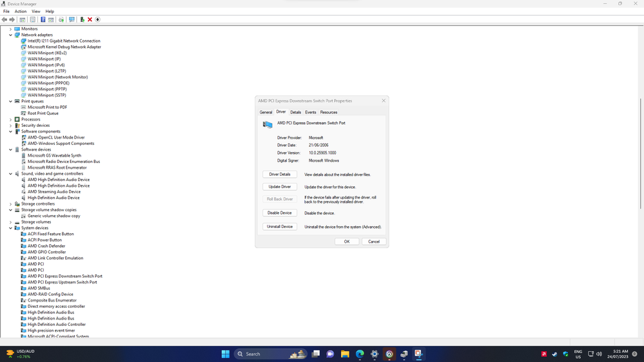Select WAN Miniport (PPTP)
Viewport: 644px width, 362px height.
coord(47,89)
